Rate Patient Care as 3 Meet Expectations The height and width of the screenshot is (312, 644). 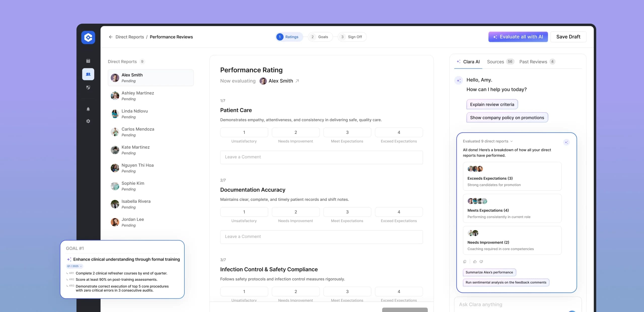347,132
